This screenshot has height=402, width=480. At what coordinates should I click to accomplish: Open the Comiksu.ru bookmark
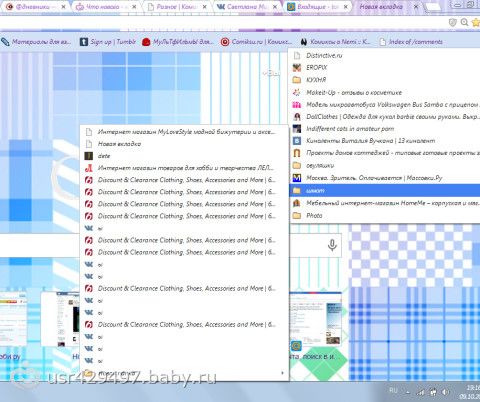point(256,42)
